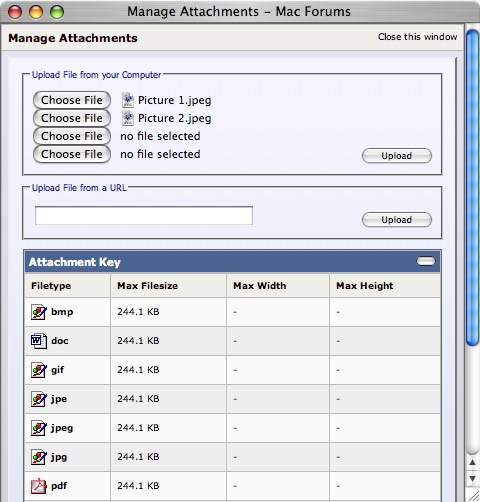
Task: Click the gif filetype icon
Action: [x=39, y=370]
